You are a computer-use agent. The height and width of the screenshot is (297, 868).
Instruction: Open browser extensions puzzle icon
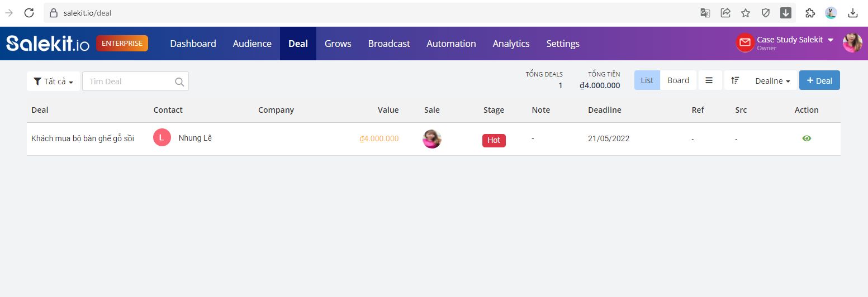810,13
